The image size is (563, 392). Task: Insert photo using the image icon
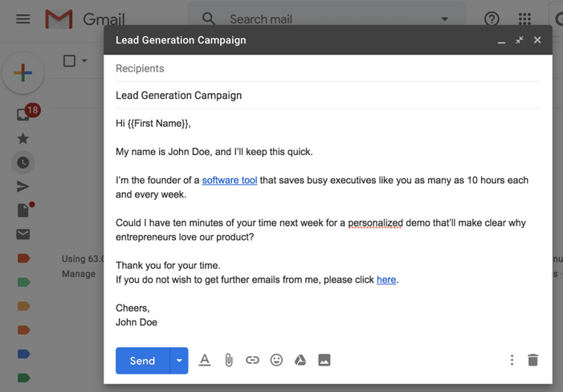(x=324, y=360)
